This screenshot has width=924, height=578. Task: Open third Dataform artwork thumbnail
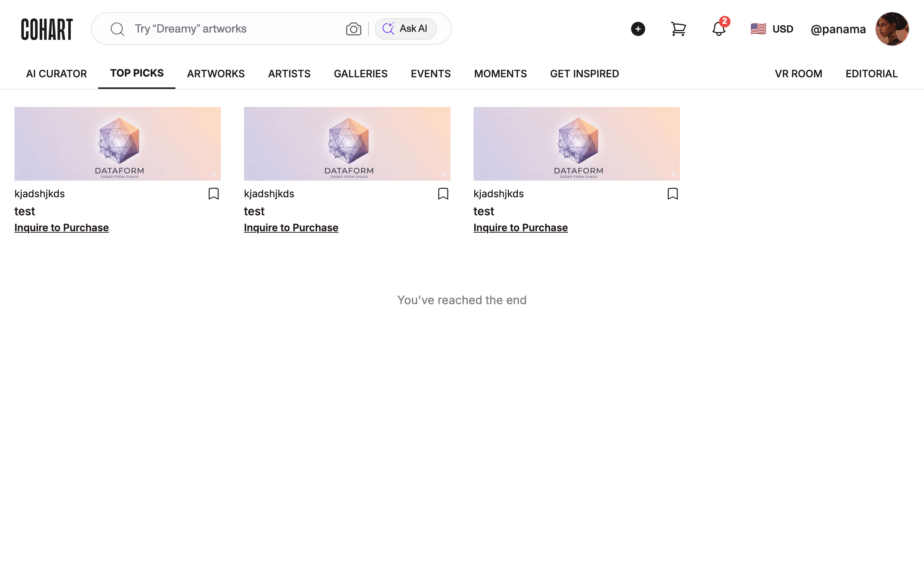pyautogui.click(x=576, y=144)
